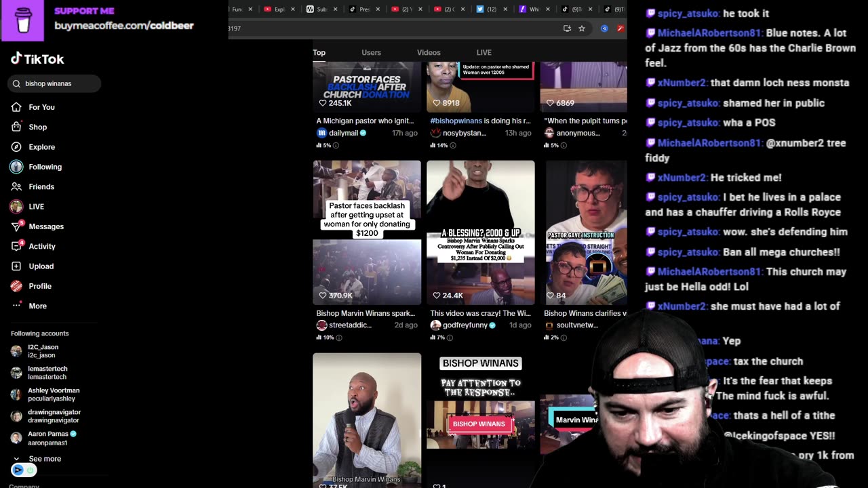Open caption 'Bishop Marvin Winans spark...'
Image resolution: width=868 pixels, height=488 pixels.
(x=365, y=313)
